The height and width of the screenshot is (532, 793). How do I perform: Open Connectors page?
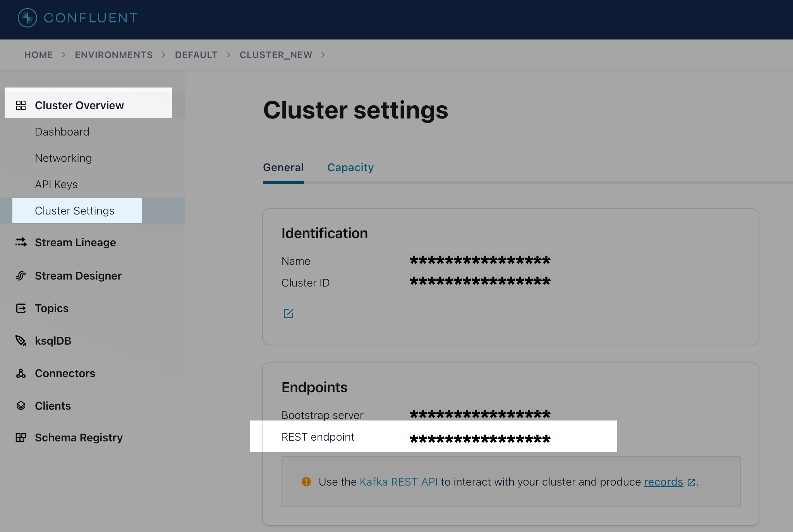(65, 373)
